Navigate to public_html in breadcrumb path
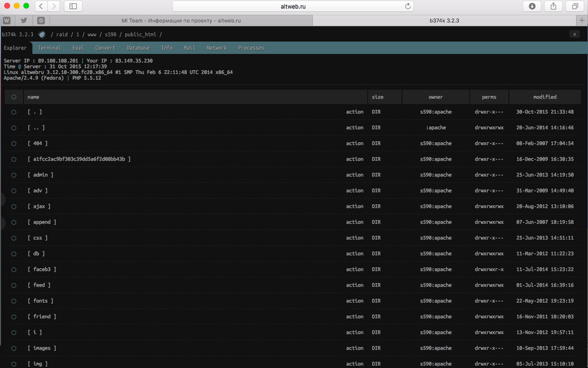Viewport: 588px width, 368px height. [x=140, y=34]
